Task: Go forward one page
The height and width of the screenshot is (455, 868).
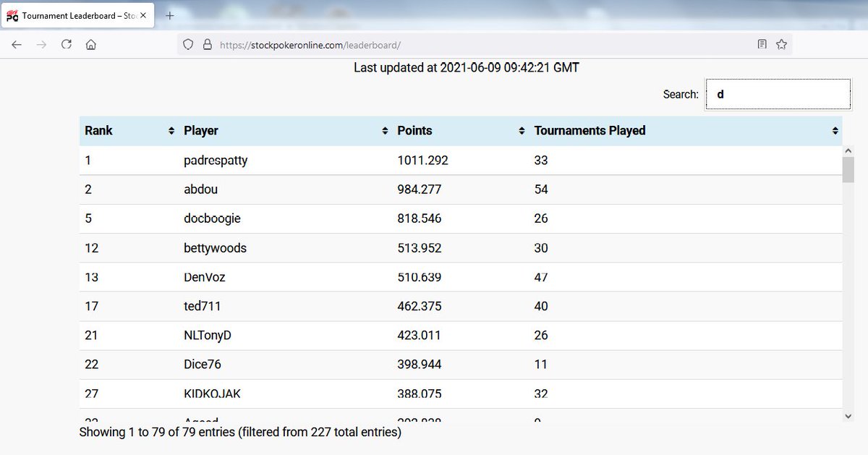Action: tap(41, 45)
